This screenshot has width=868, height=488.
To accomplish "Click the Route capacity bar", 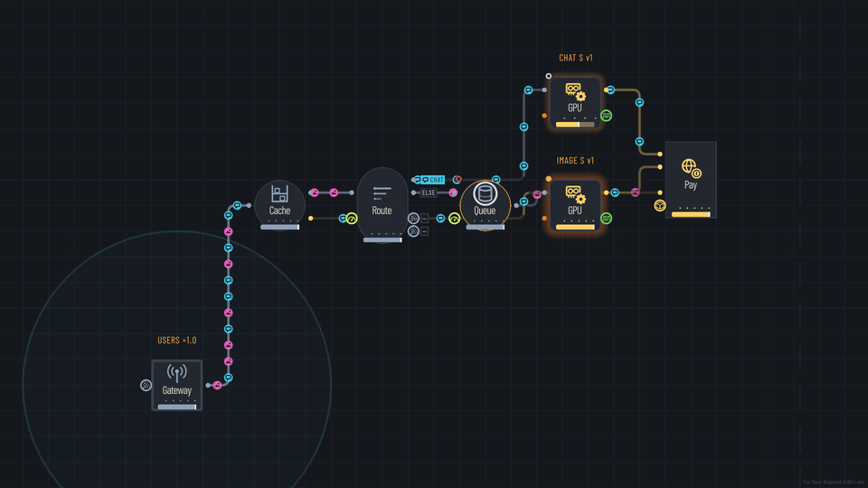I will [x=382, y=239].
